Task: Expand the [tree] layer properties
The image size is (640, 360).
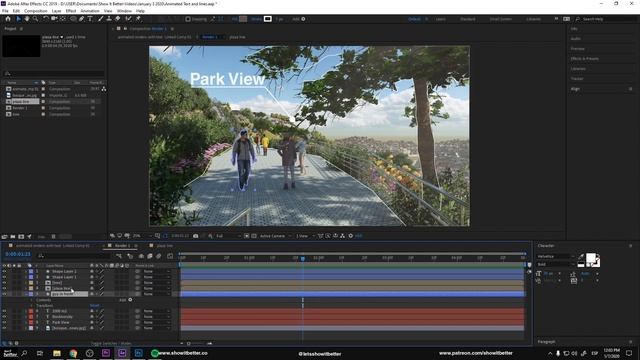Action: pyautogui.click(x=26, y=282)
